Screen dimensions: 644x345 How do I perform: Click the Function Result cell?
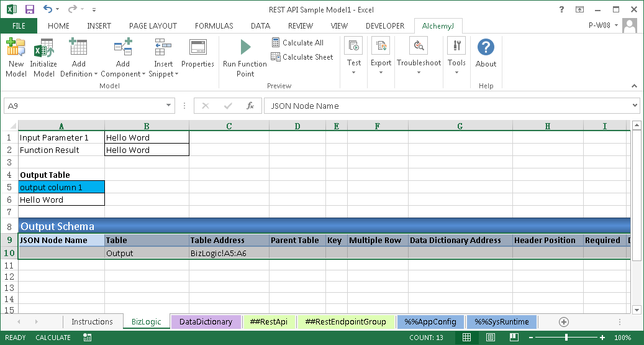pyautogui.click(x=61, y=150)
